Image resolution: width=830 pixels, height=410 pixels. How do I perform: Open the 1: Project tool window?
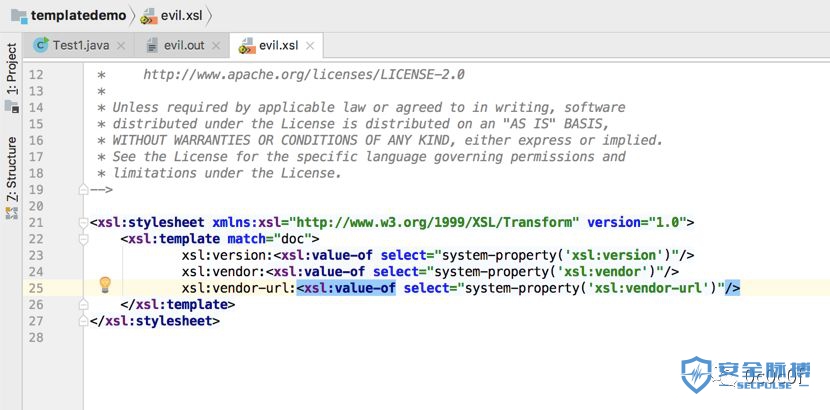coord(12,69)
